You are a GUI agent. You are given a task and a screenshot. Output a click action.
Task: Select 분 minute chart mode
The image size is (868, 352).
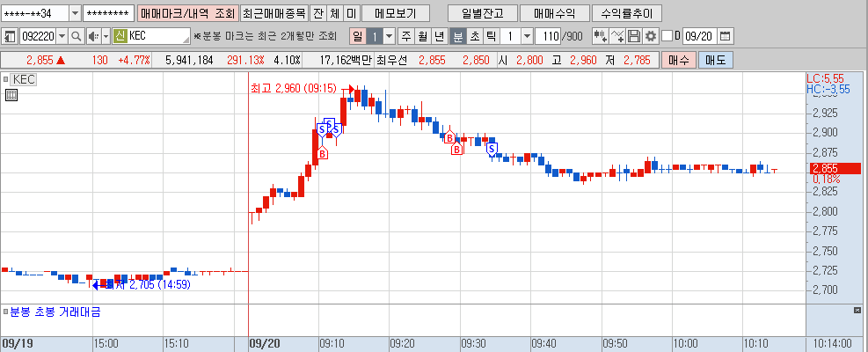(x=457, y=37)
